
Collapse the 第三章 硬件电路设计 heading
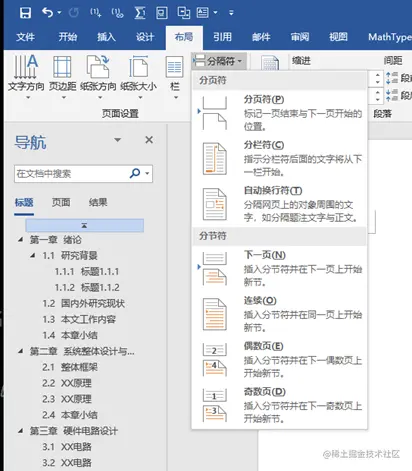[x=21, y=431]
